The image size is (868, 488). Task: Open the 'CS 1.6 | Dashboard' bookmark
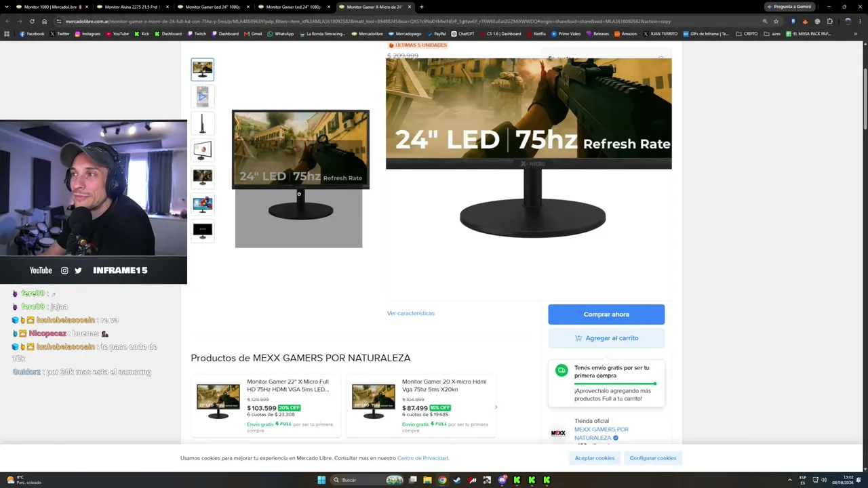tap(501, 34)
